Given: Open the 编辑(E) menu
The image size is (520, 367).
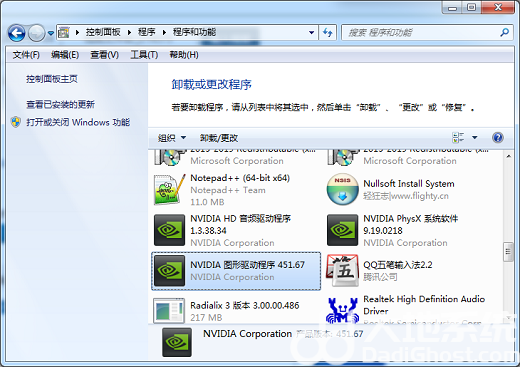Looking at the screenshot, I should coord(65,55).
